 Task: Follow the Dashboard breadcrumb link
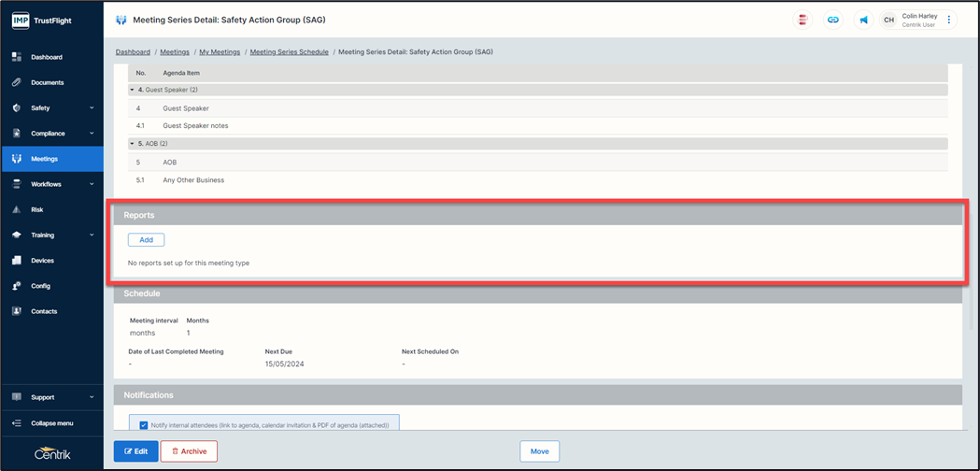133,52
